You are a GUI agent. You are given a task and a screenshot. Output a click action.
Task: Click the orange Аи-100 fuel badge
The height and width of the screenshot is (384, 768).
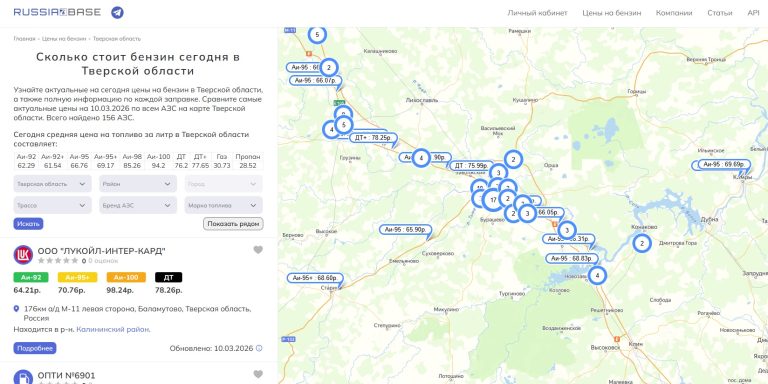pyautogui.click(x=126, y=277)
